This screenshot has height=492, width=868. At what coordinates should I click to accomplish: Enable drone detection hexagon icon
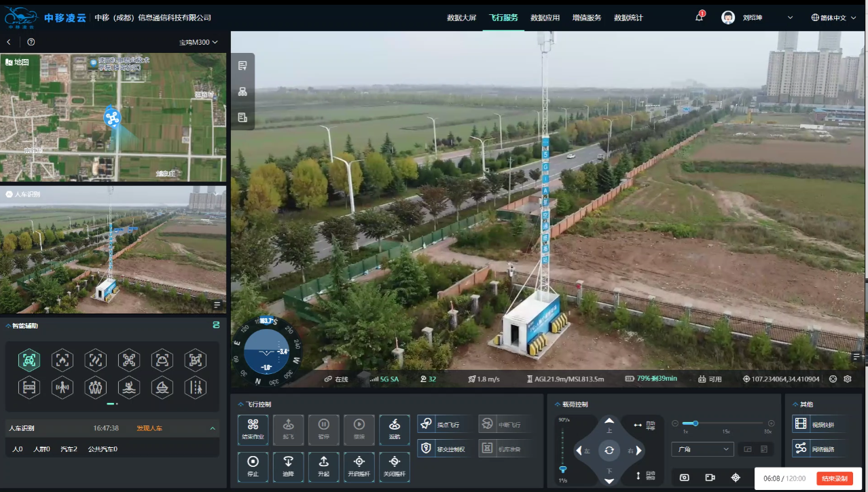point(129,360)
